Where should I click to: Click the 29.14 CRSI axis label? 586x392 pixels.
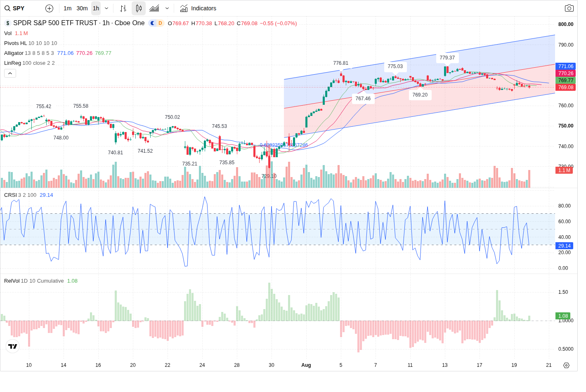[565, 246]
